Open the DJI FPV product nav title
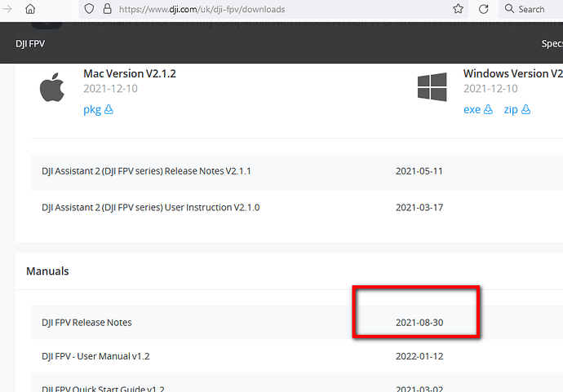Viewport: 563px width, 392px height. (x=30, y=44)
